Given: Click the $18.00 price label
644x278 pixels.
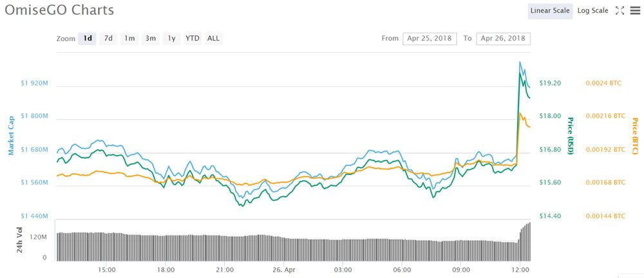Looking at the screenshot, I should point(550,116).
